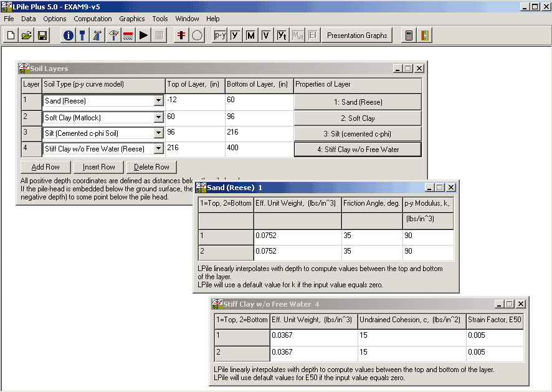Show the shear graph V icon

click(x=266, y=36)
